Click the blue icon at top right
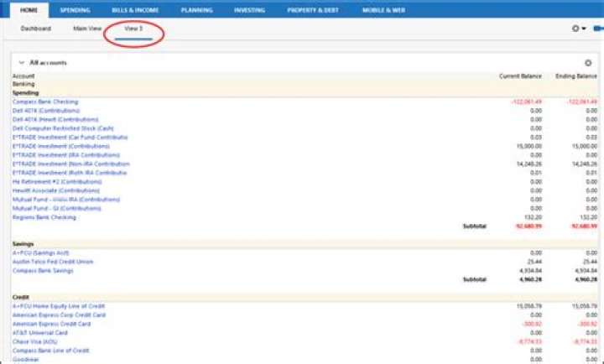The image size is (604, 364). click(x=598, y=29)
